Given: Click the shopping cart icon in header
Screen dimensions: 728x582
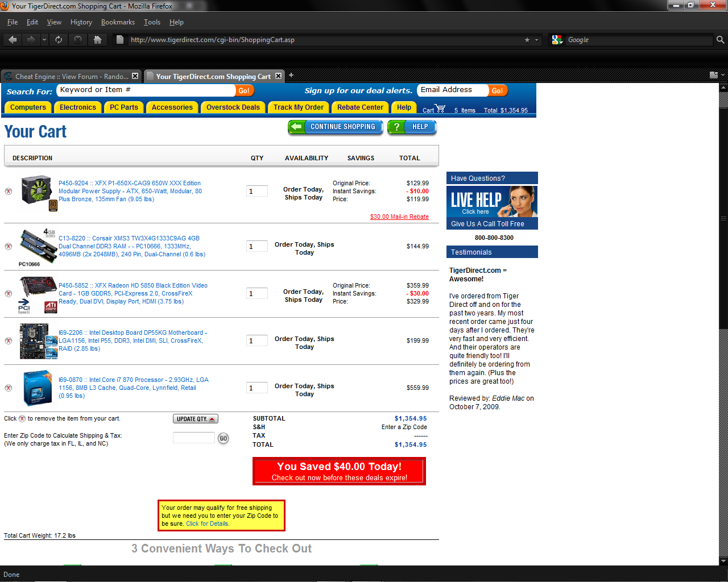Looking at the screenshot, I should [x=440, y=108].
